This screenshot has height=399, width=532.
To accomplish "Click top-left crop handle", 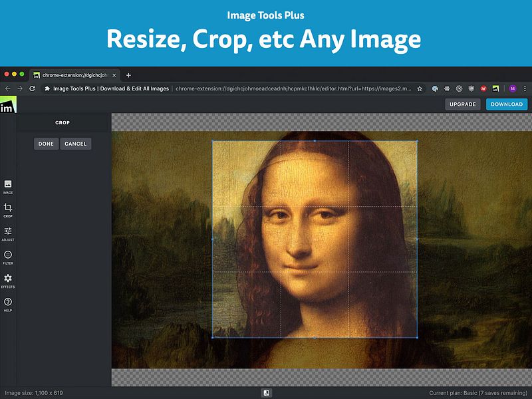I will click(213, 141).
